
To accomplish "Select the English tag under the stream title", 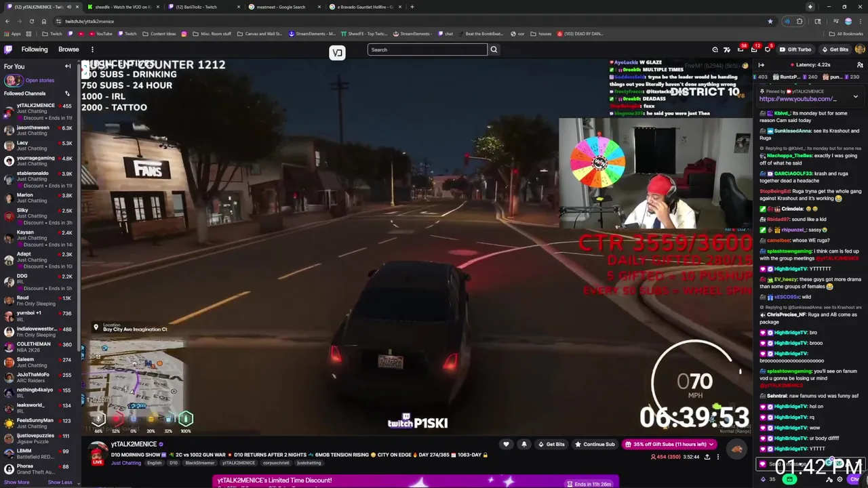I will (x=154, y=463).
